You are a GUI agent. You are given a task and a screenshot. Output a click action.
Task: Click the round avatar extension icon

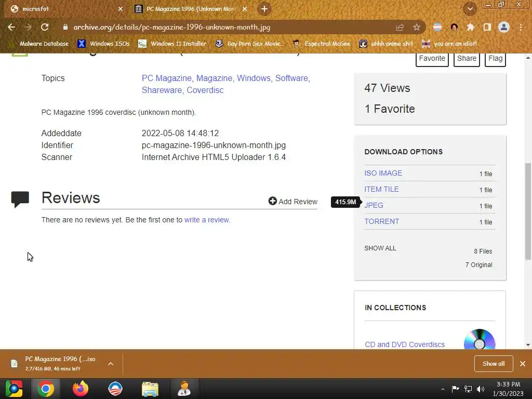pos(454,27)
